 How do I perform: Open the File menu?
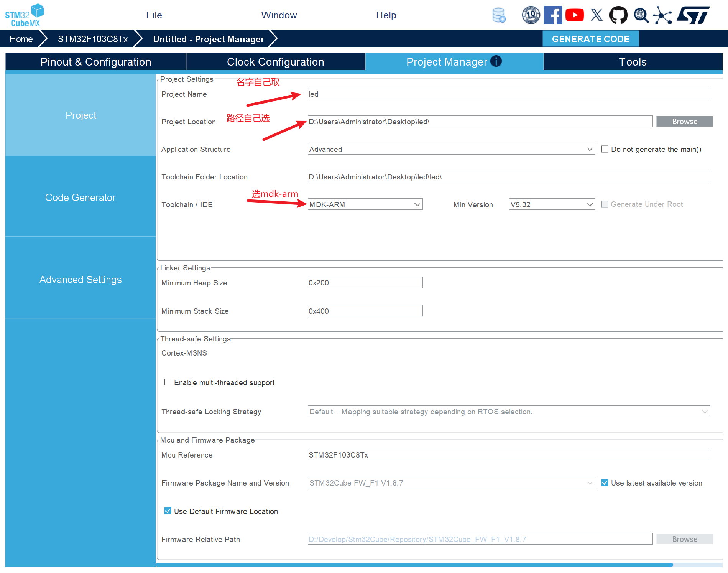[x=154, y=15]
